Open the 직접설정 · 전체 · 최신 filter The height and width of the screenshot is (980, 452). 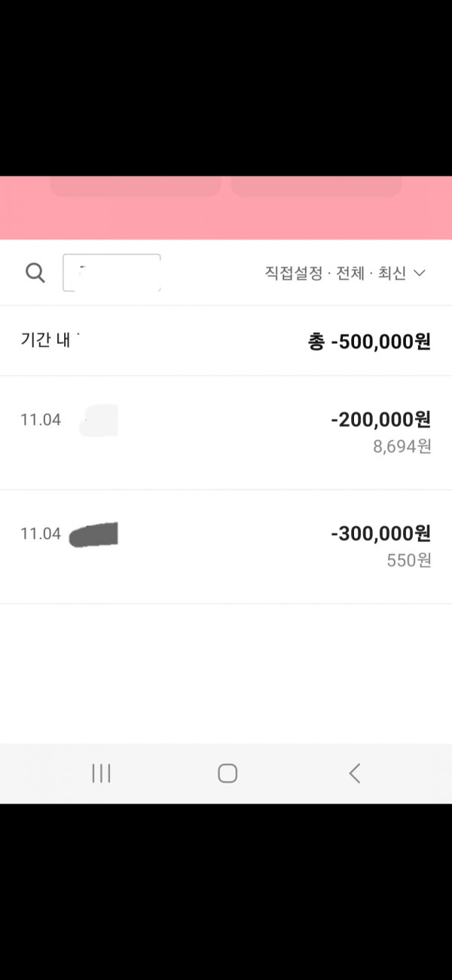[345, 273]
